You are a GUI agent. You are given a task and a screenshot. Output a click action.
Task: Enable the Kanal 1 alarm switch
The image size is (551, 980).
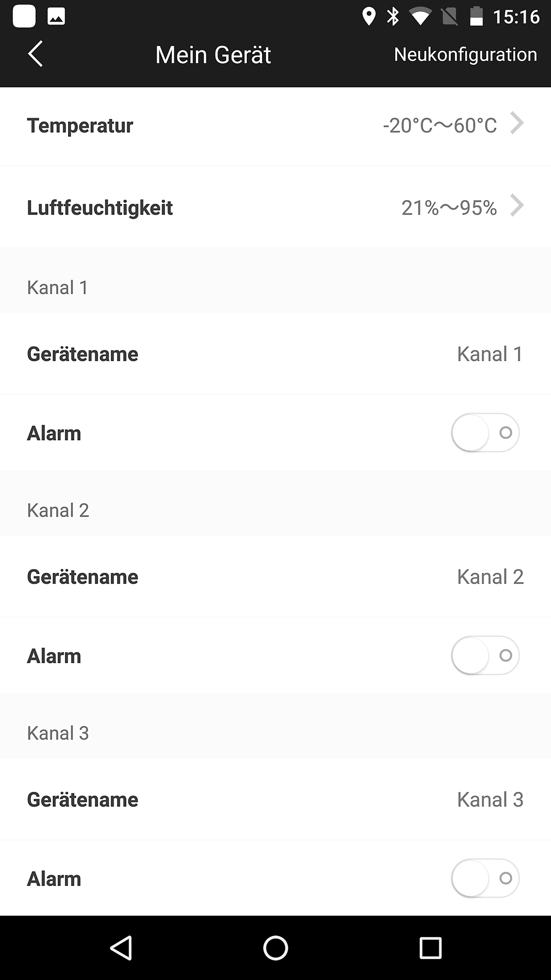[x=485, y=433]
